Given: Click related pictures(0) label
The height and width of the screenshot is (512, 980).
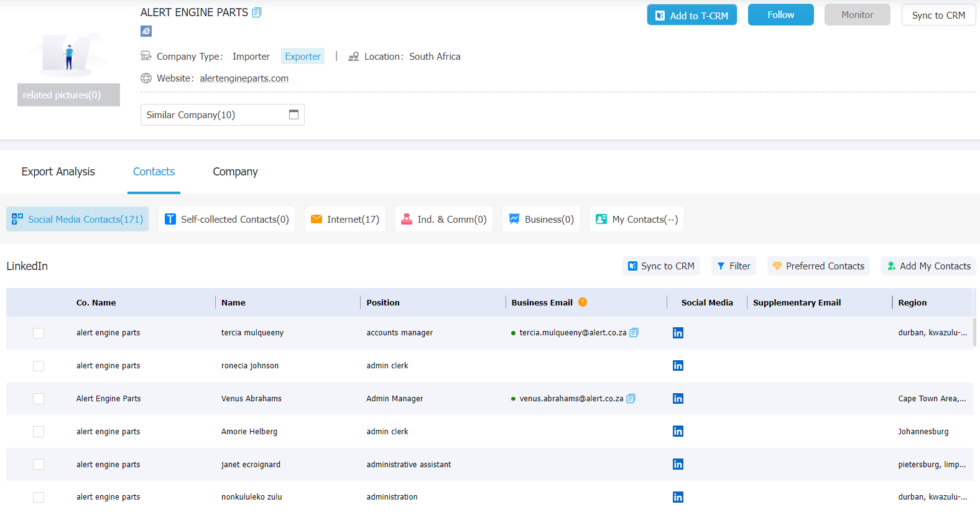Looking at the screenshot, I should 68,95.
